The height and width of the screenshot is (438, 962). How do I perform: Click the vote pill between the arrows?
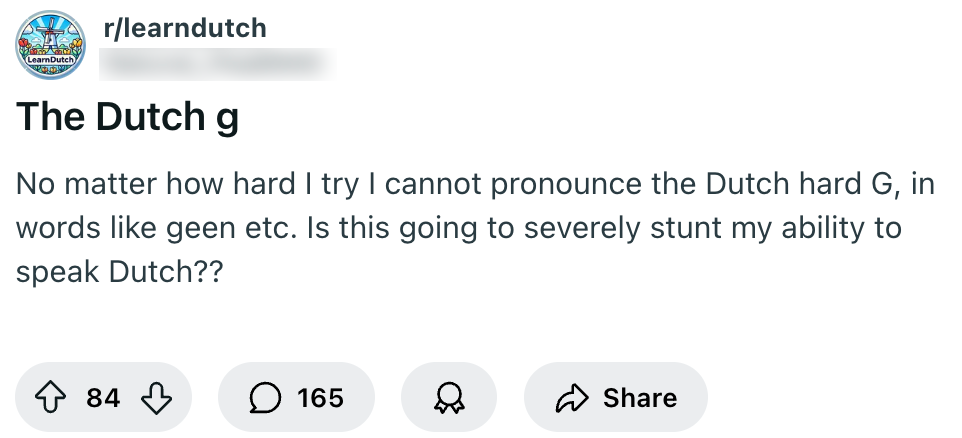[103, 397]
